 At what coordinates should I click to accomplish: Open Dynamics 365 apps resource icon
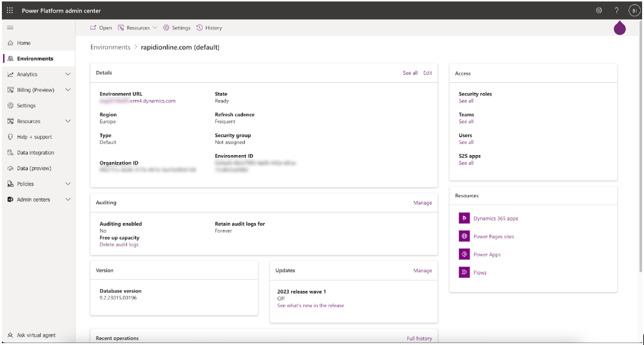pos(464,218)
